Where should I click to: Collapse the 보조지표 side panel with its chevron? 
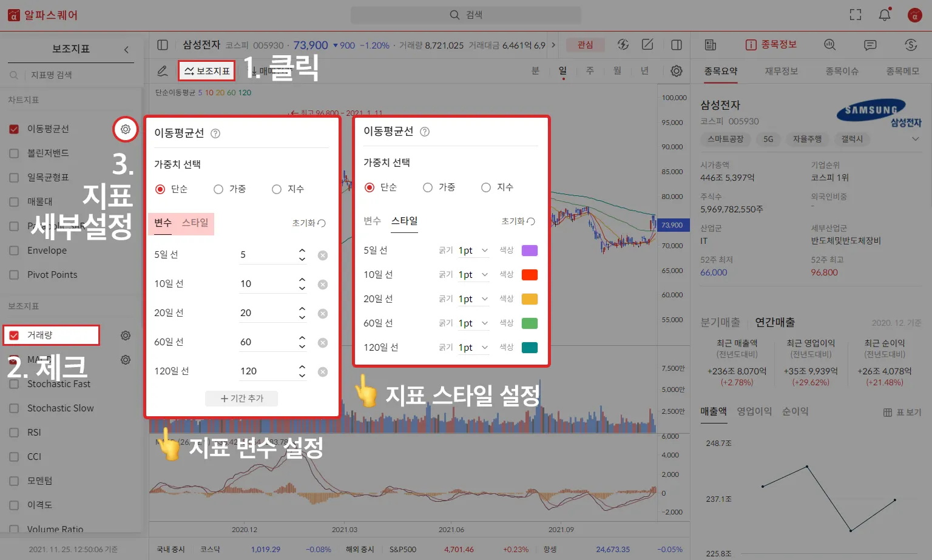tap(126, 49)
